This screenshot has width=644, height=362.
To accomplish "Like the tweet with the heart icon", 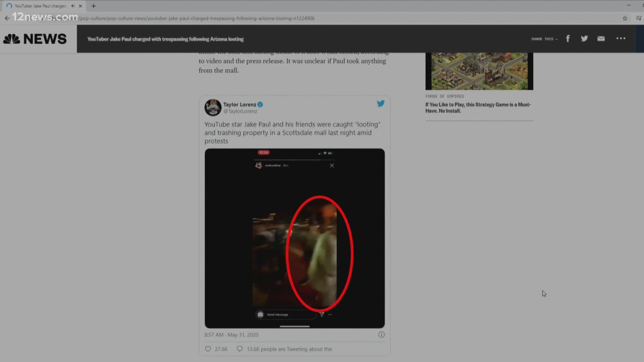I will [x=208, y=349].
